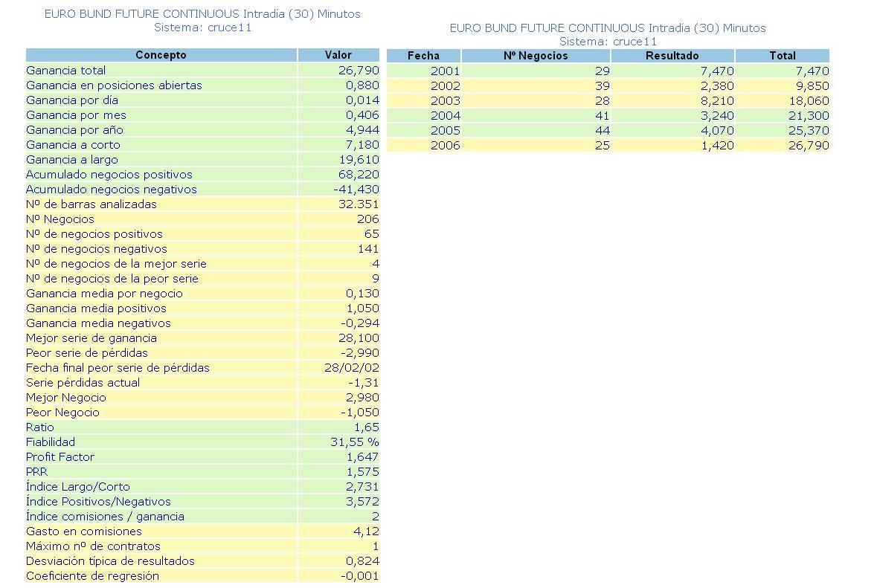Select the "Ganancia por día" label

(72, 100)
